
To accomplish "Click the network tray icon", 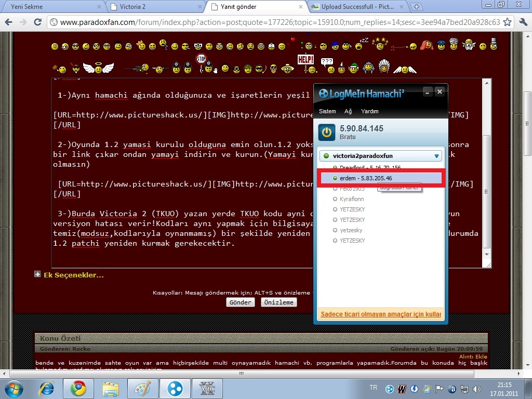I will click(x=464, y=389).
